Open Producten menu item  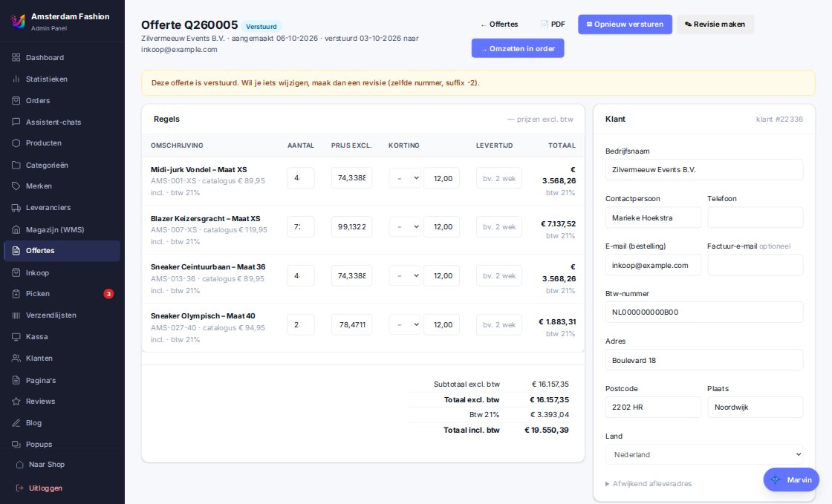point(62,143)
